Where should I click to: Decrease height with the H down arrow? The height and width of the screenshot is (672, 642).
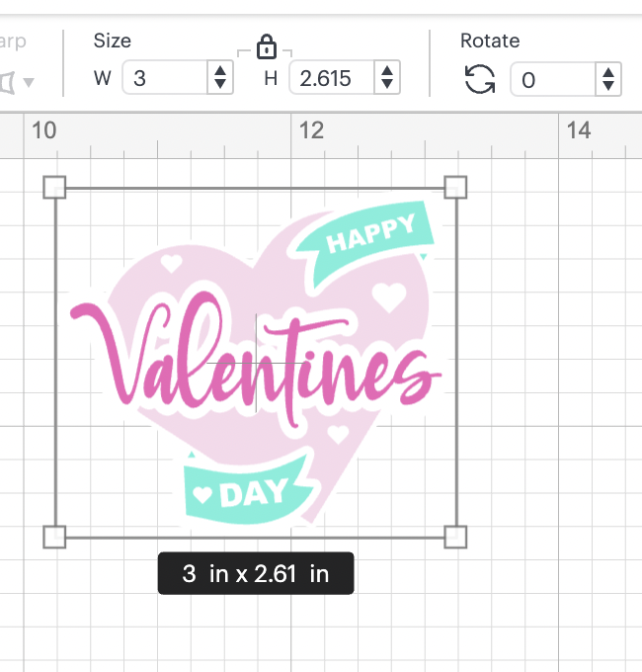[x=387, y=86]
